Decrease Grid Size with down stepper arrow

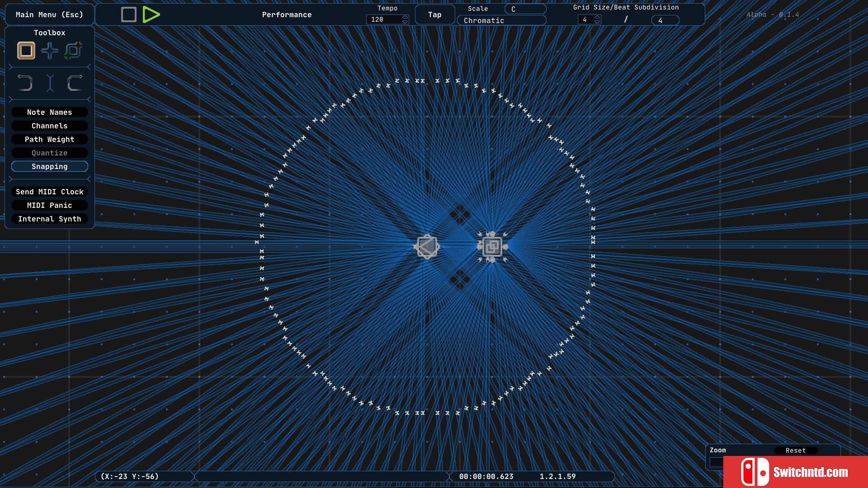click(x=598, y=22)
